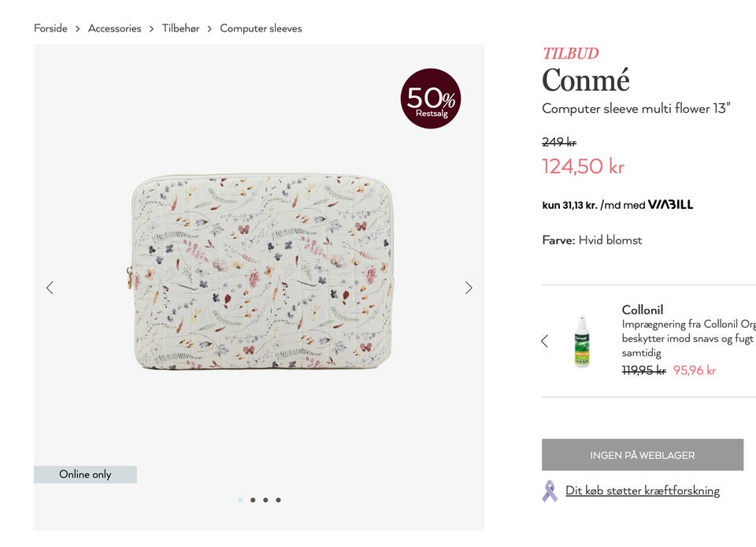Select the third image carousel dot
Viewport: 756px width, 547px height.
pyautogui.click(x=265, y=500)
